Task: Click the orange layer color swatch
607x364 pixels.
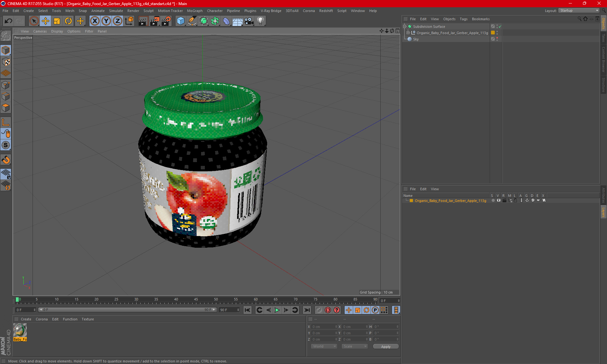Action: 411,201
